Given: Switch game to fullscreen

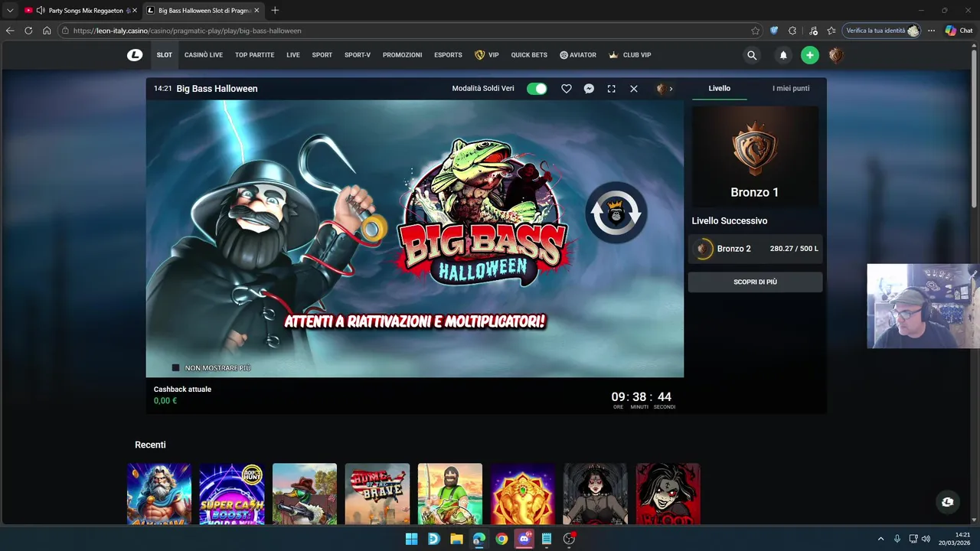Looking at the screenshot, I should [611, 89].
